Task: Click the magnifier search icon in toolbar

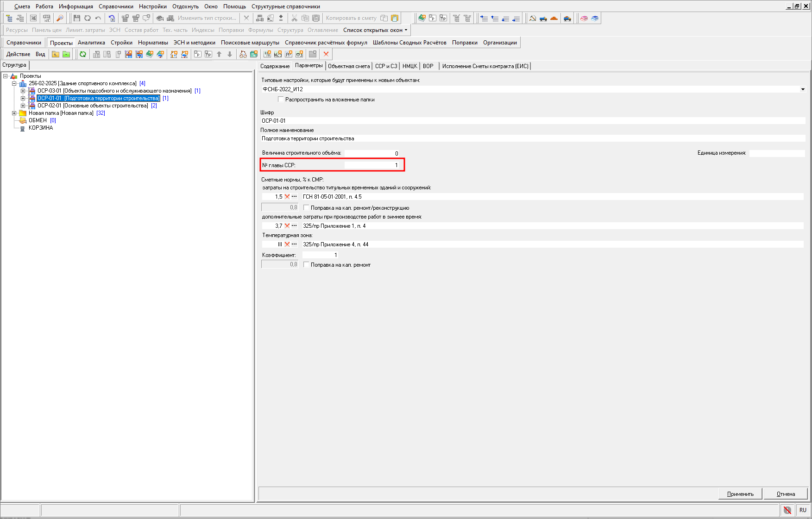Action: [x=60, y=18]
